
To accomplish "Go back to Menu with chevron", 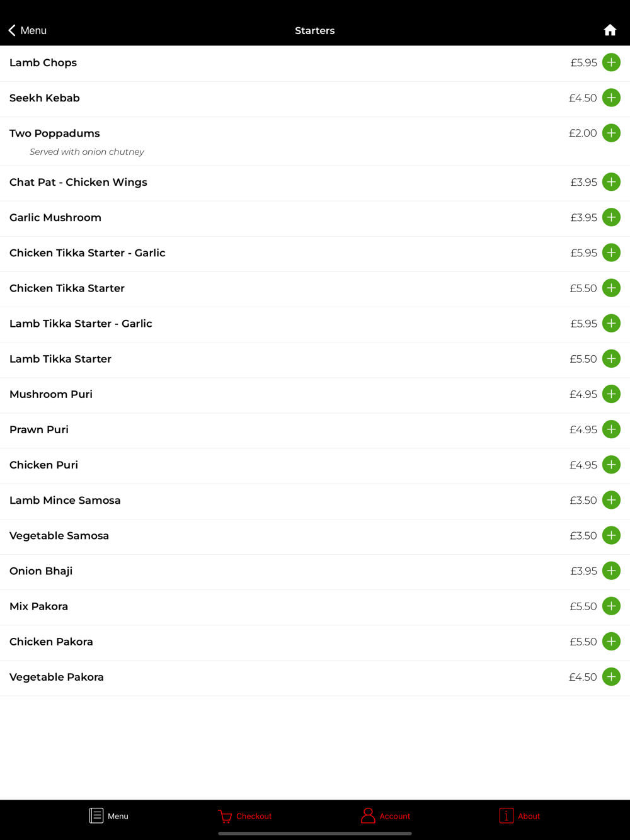I will pos(27,30).
